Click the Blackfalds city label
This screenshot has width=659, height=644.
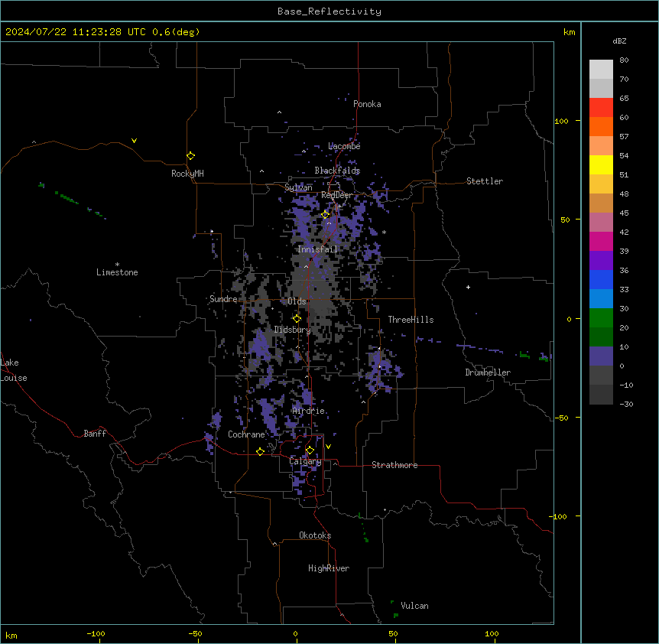(x=337, y=171)
